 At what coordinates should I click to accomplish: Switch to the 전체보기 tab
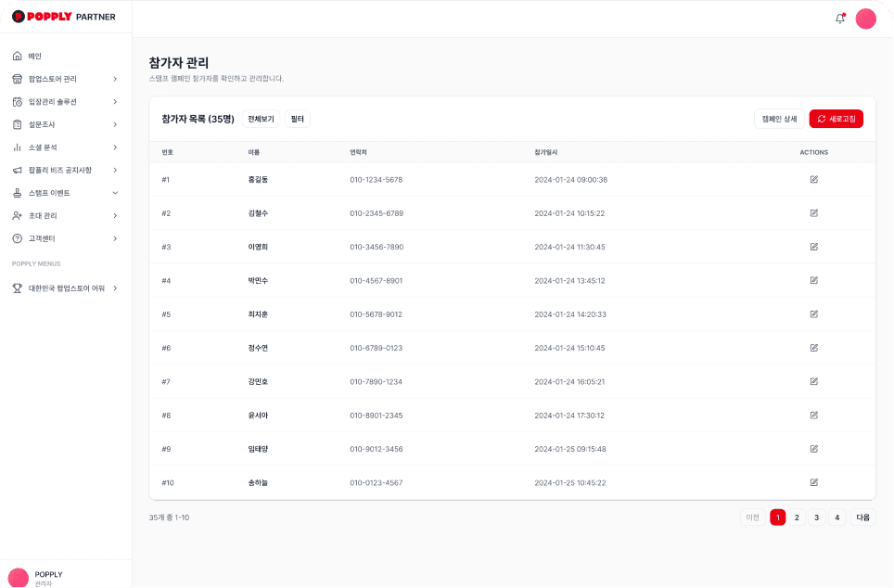coord(260,119)
